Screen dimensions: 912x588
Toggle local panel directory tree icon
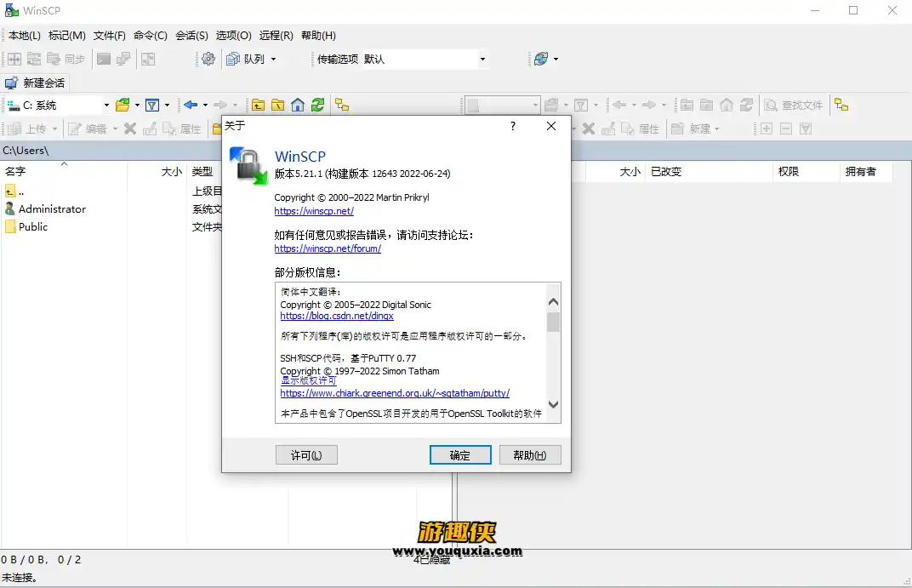[x=342, y=106]
